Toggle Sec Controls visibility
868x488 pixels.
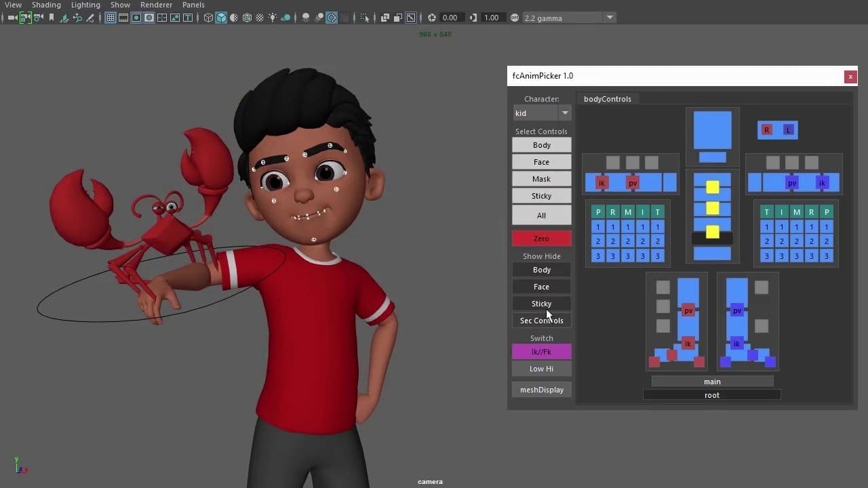click(541, 321)
